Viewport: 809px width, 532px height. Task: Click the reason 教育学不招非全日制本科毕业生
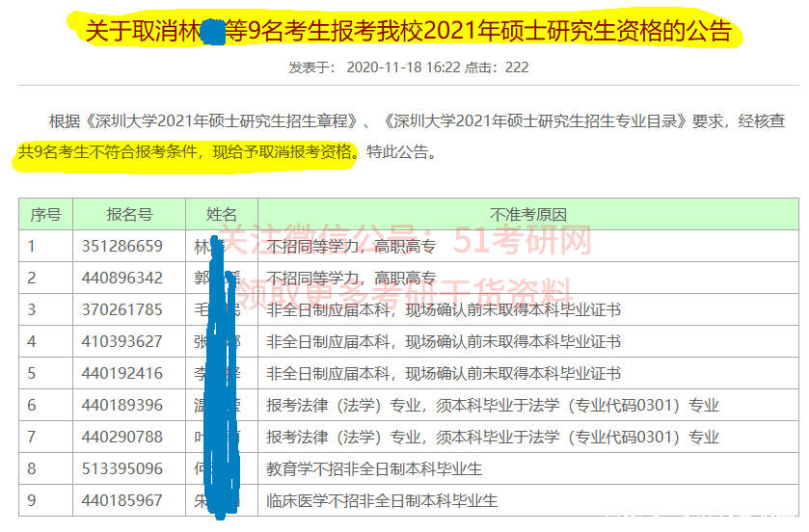(374, 469)
